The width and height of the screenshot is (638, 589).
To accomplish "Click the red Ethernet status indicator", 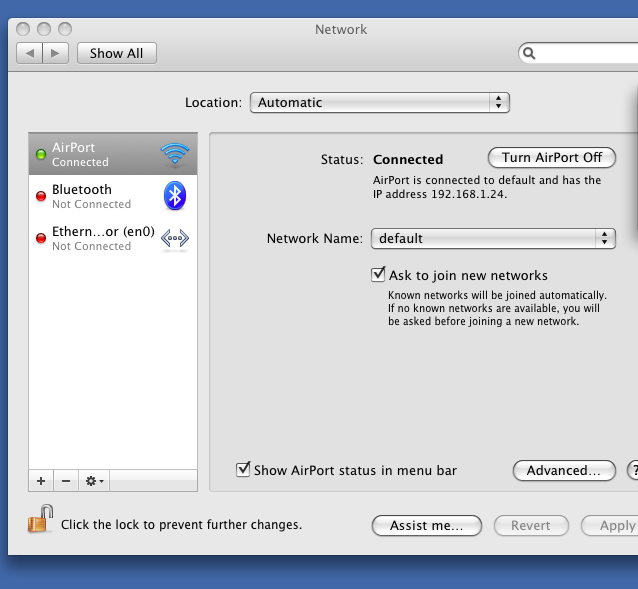I will coord(41,238).
